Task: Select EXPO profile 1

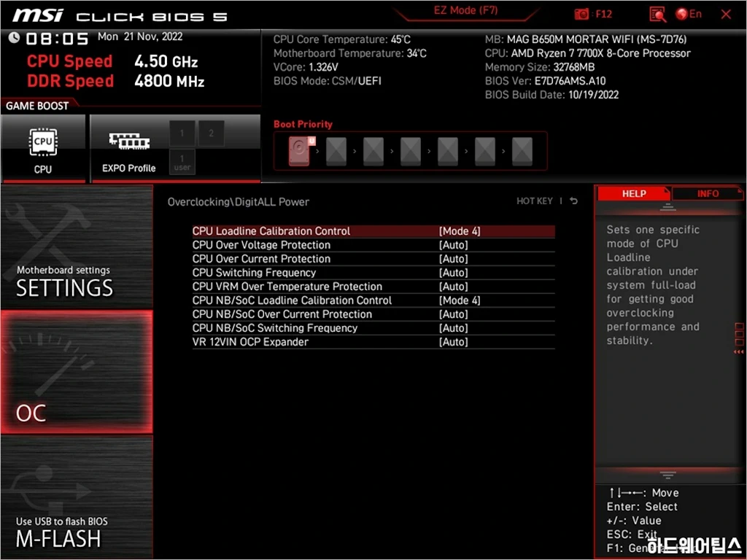Action: click(182, 133)
